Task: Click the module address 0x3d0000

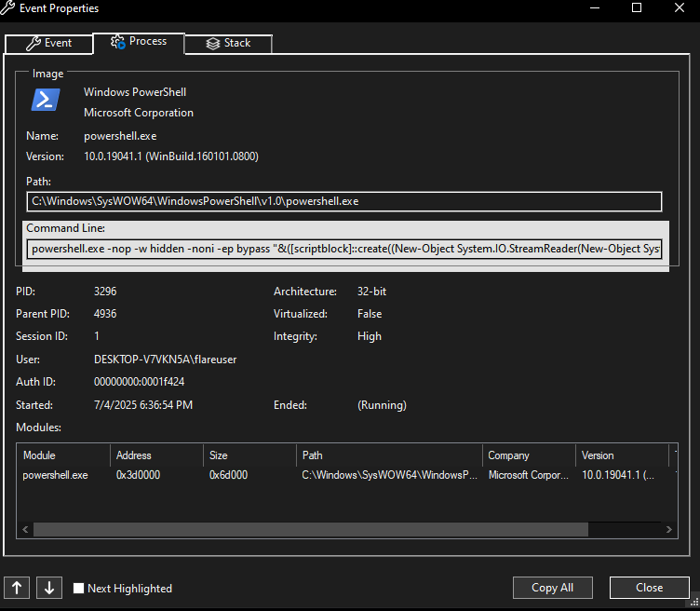Action: click(138, 475)
